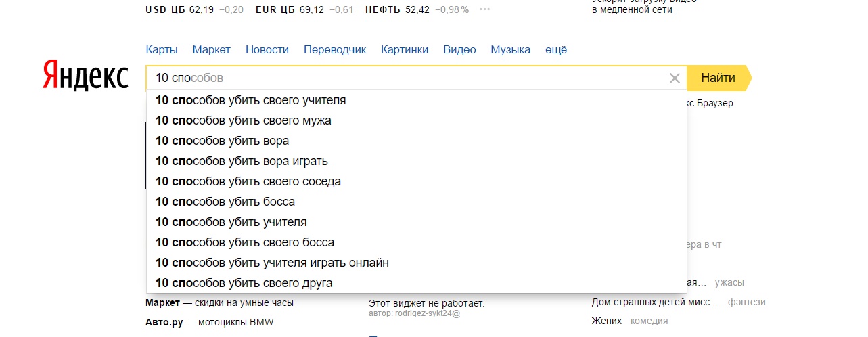Open the Карты service link
Viewport: 868px width, 337px height.
pyautogui.click(x=162, y=49)
